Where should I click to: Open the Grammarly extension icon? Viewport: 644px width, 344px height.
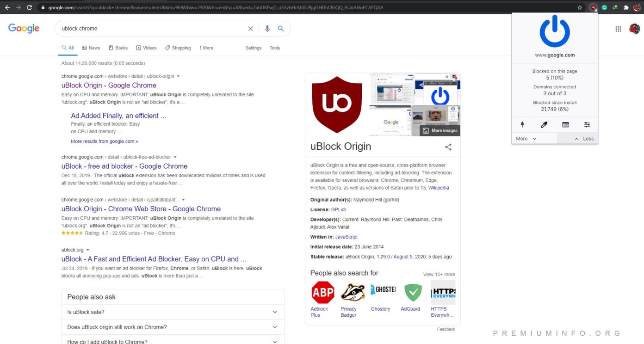click(604, 7)
